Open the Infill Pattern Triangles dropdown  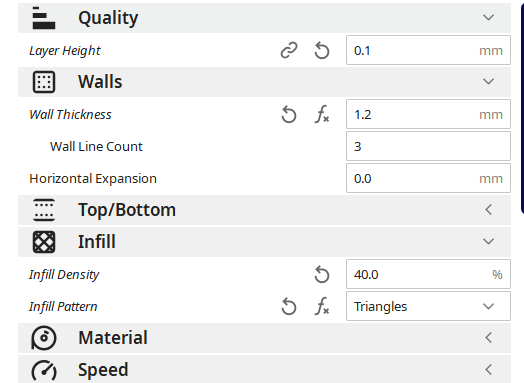click(428, 306)
